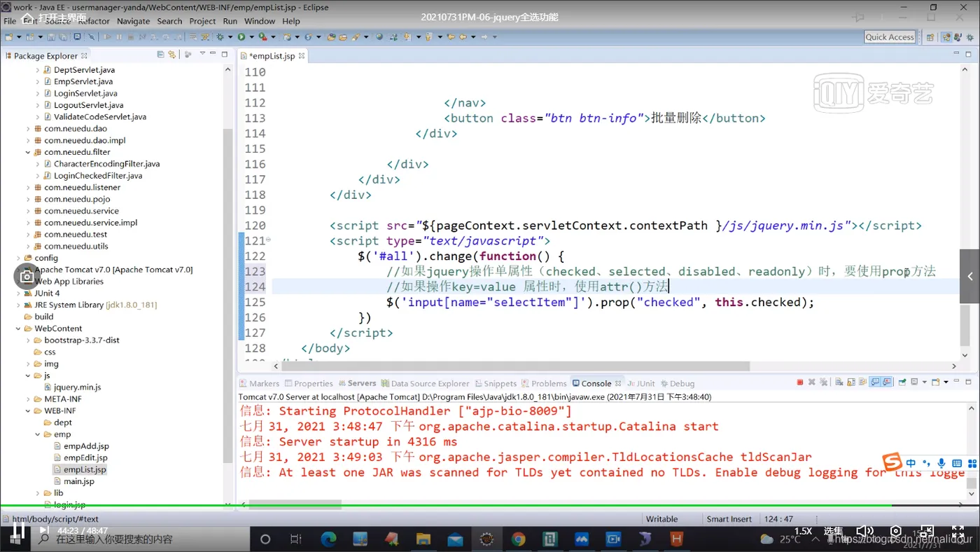Pause the video with the player pause button
The image size is (980, 552).
point(19,531)
